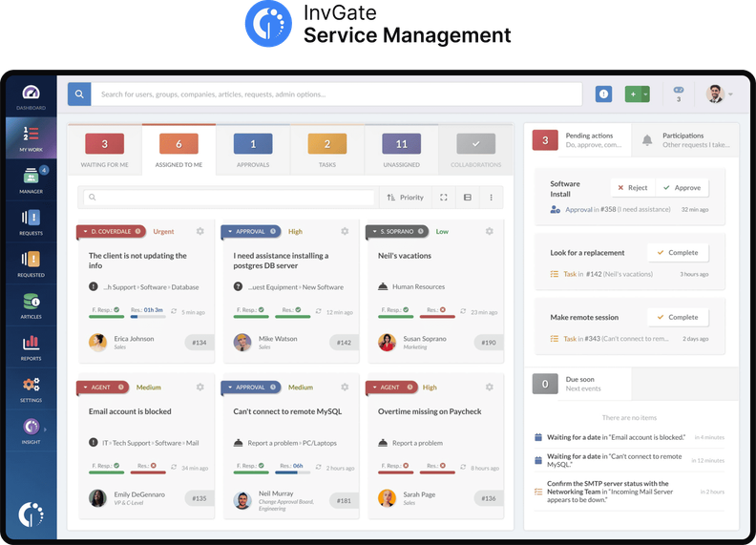756x545 pixels.
Task: Select the Participations tab
Action: coord(685,140)
